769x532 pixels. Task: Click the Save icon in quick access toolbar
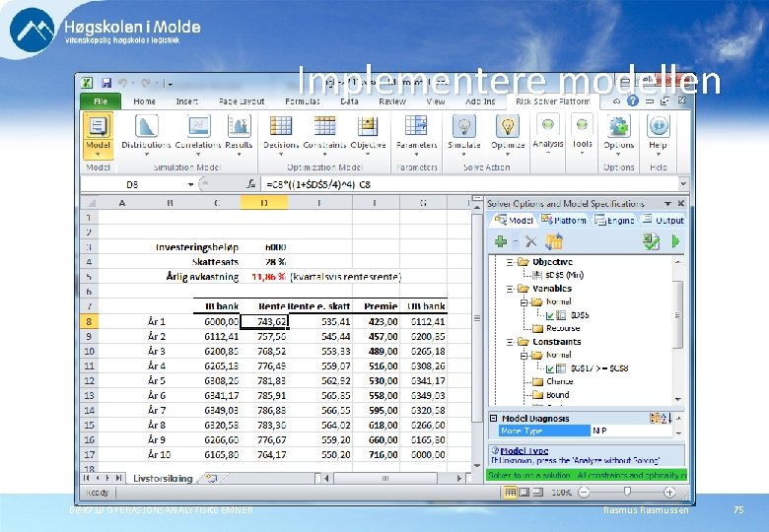pyautogui.click(x=105, y=83)
